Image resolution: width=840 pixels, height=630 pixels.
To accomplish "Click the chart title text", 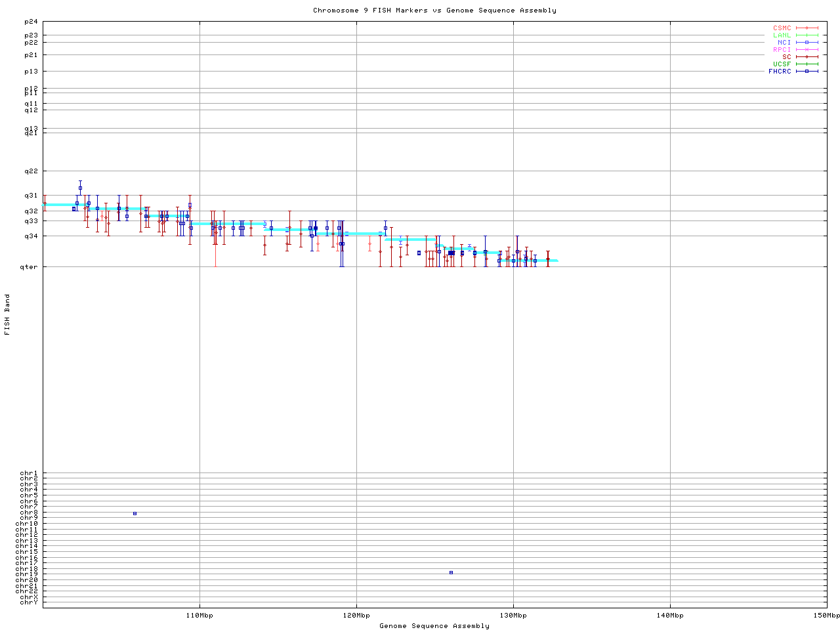I will [434, 10].
